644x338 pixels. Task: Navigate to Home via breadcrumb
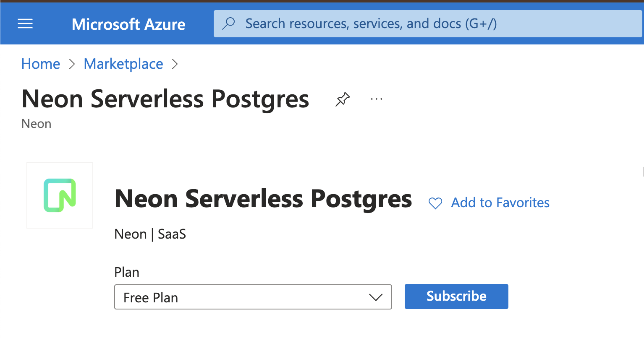click(x=40, y=64)
